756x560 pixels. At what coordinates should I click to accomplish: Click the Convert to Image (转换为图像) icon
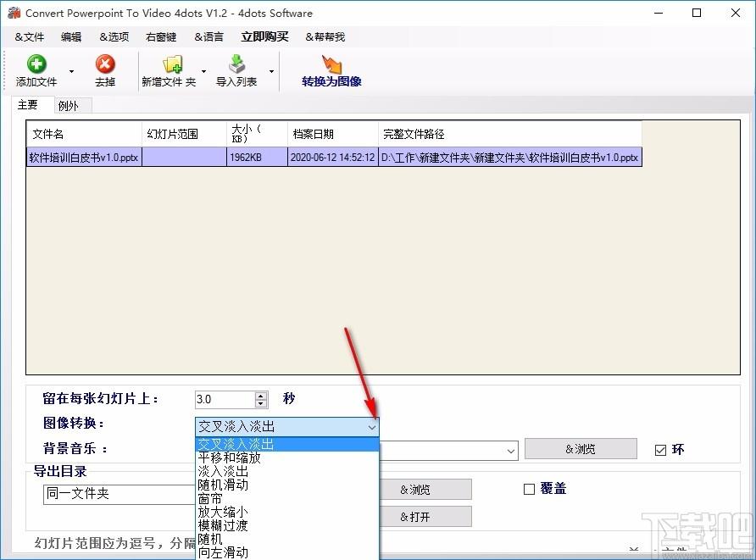click(331, 64)
